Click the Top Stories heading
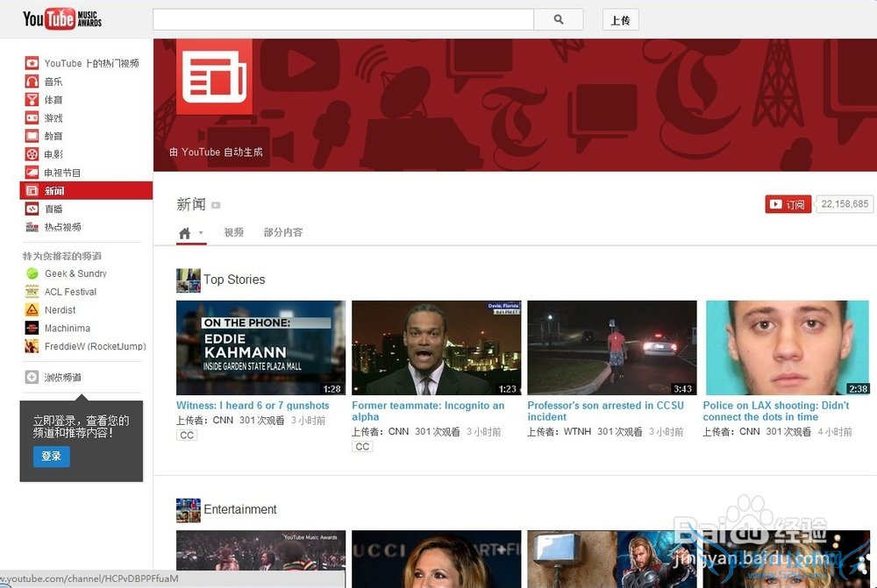 (234, 280)
